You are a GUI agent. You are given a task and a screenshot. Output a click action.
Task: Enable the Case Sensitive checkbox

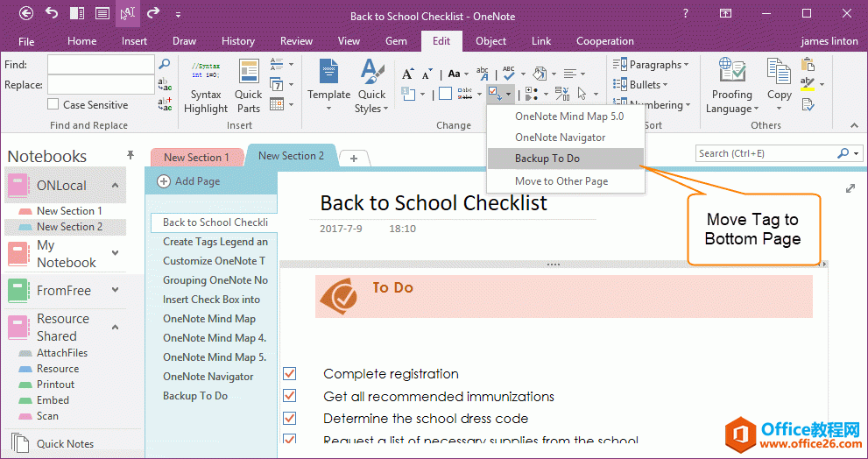tap(53, 105)
